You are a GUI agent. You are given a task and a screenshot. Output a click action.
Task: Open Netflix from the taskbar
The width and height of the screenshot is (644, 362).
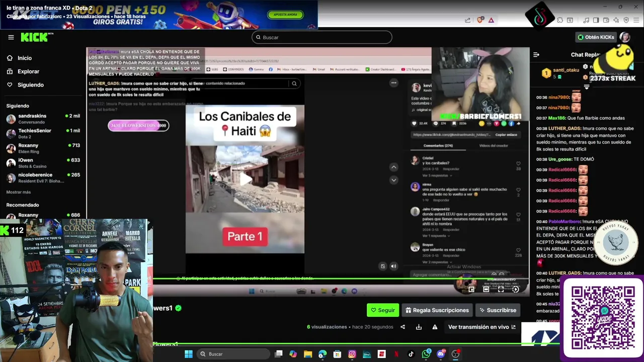click(x=396, y=354)
